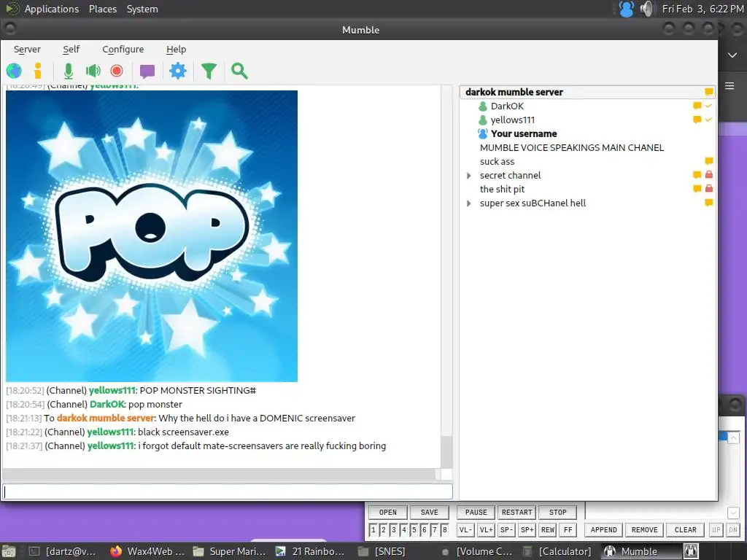Click PAUSE in the player window
The width and height of the screenshot is (747, 560).
pos(476,513)
